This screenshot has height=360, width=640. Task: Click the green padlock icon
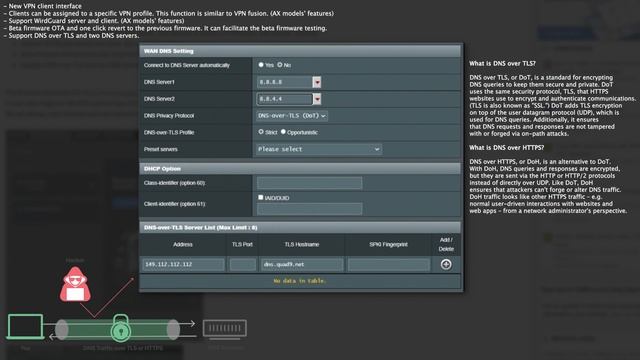pos(120,328)
